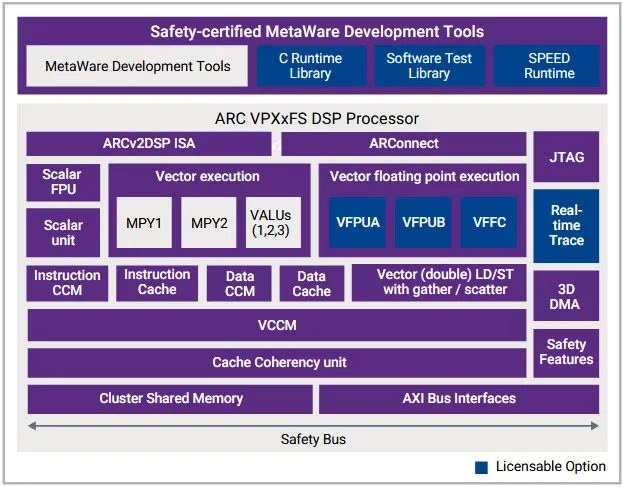Click the Software Test Library block
This screenshot has height=487, width=623.
[x=429, y=66]
